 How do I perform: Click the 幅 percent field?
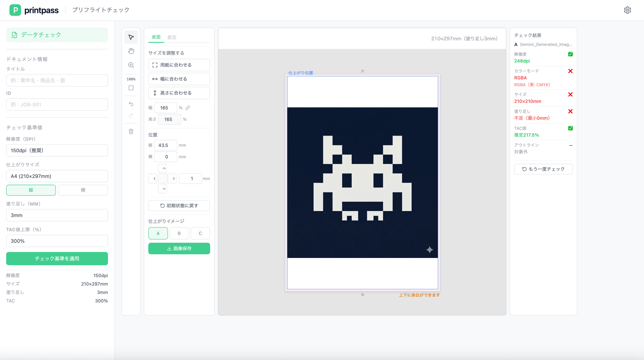point(166,108)
